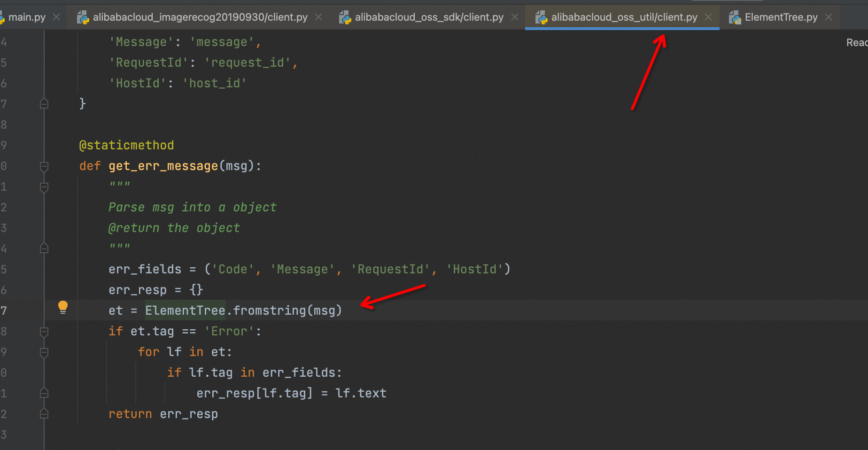Collapse the 'if et.tag == Error' block
The width and height of the screenshot is (868, 450).
tap(44, 332)
